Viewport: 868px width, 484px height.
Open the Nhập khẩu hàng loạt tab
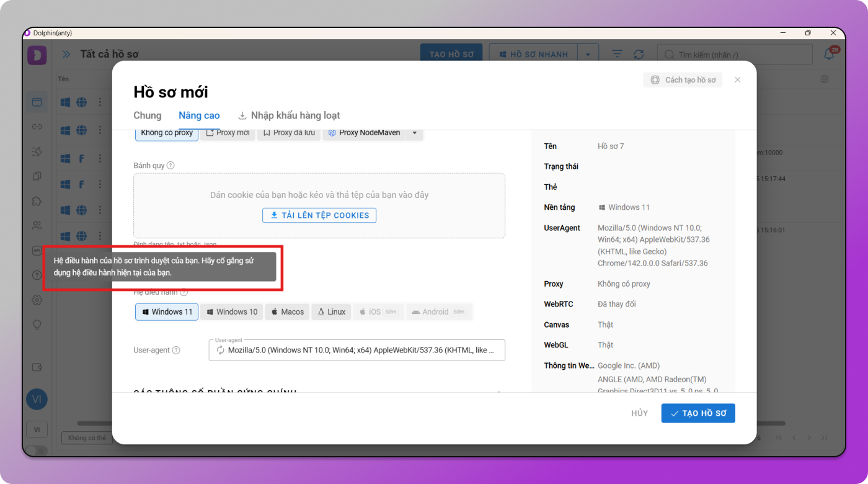(289, 115)
